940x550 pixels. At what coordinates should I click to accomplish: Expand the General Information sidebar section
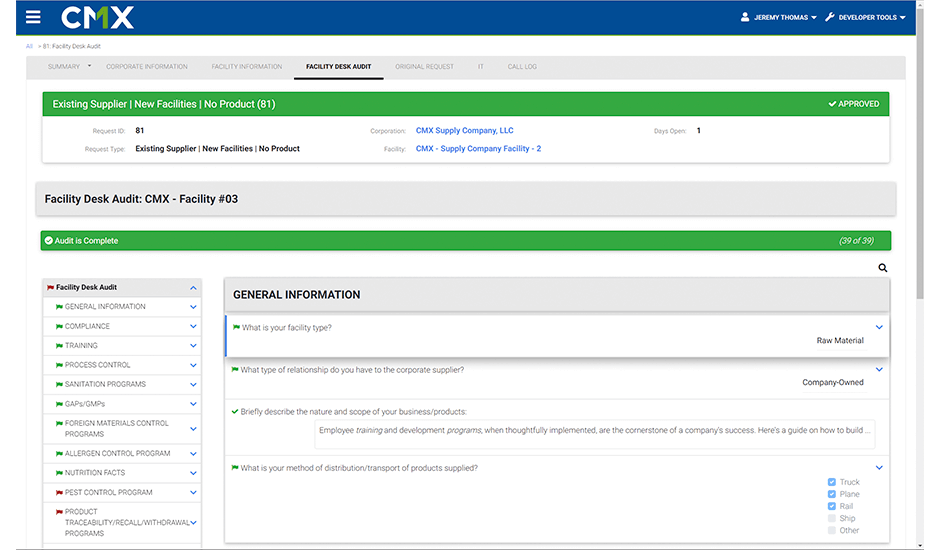click(x=193, y=307)
